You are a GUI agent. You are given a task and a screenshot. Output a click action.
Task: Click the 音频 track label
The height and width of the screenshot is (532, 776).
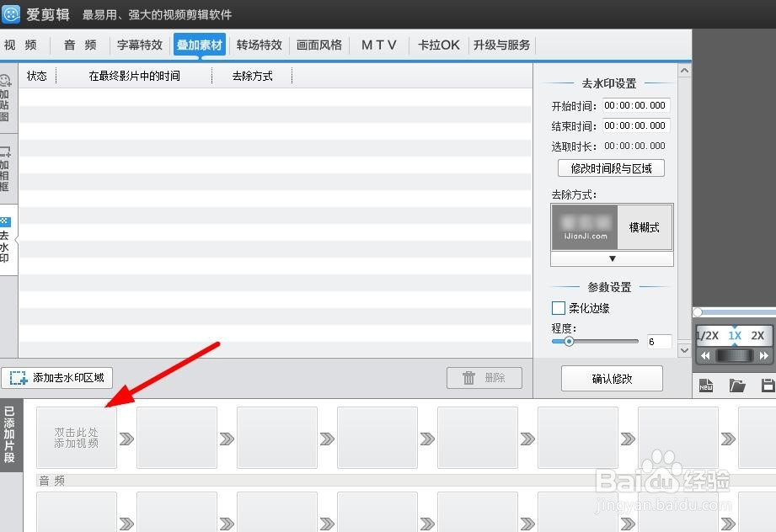coord(52,481)
